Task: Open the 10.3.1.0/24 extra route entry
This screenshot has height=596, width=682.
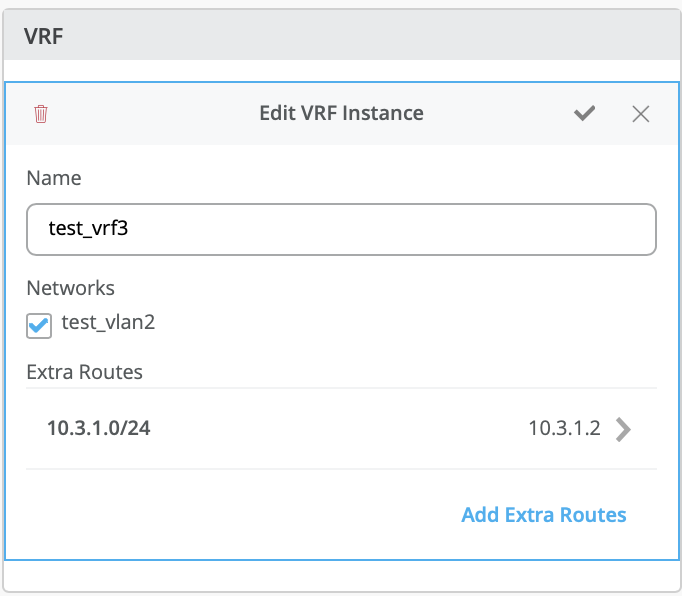Action: tap(99, 429)
